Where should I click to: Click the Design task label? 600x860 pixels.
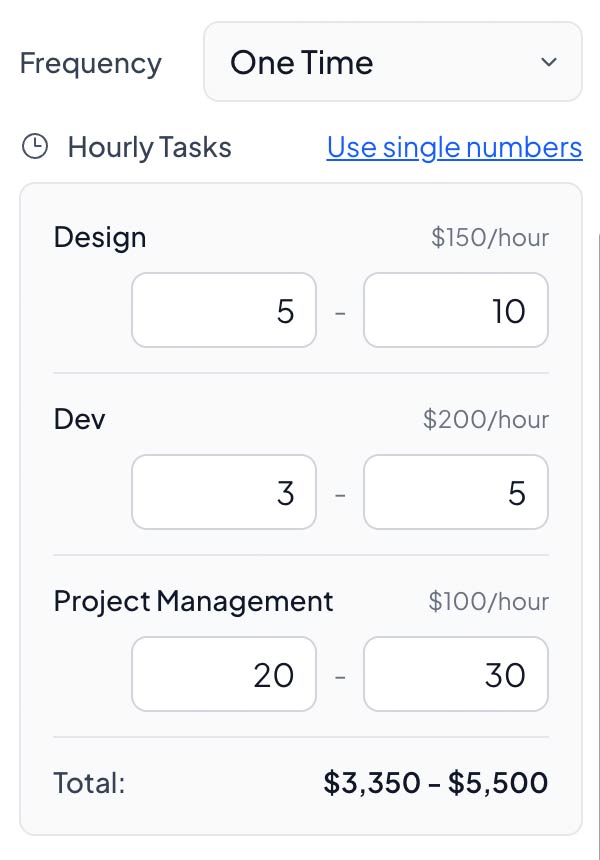pos(100,237)
